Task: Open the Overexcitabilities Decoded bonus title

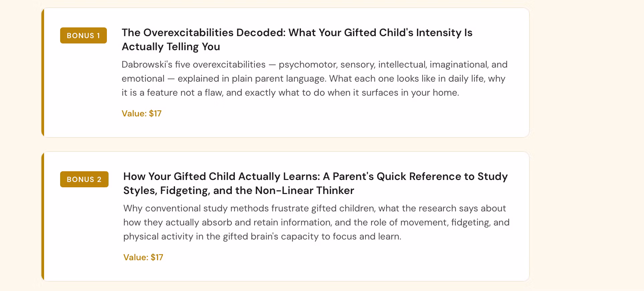Action: 297,33
